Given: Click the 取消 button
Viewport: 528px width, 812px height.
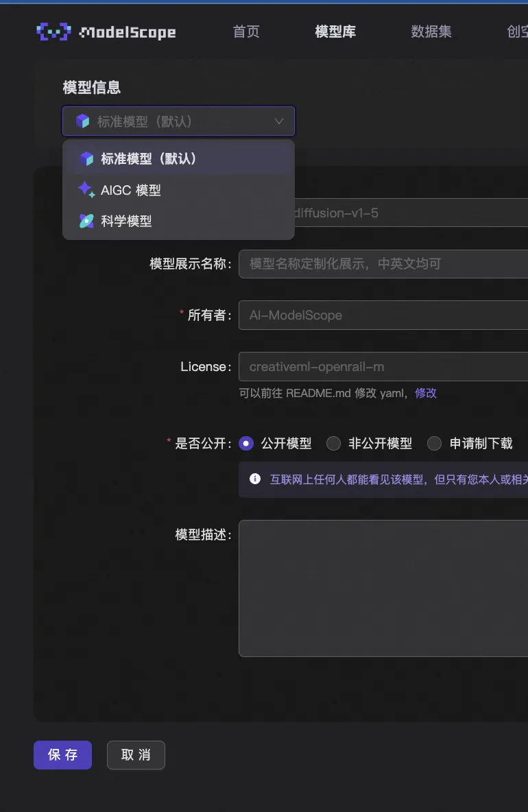Looking at the screenshot, I should (x=136, y=755).
